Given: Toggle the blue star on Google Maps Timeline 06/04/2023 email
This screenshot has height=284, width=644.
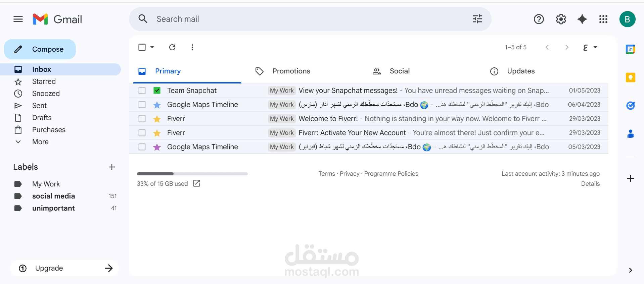Looking at the screenshot, I should coord(157,105).
